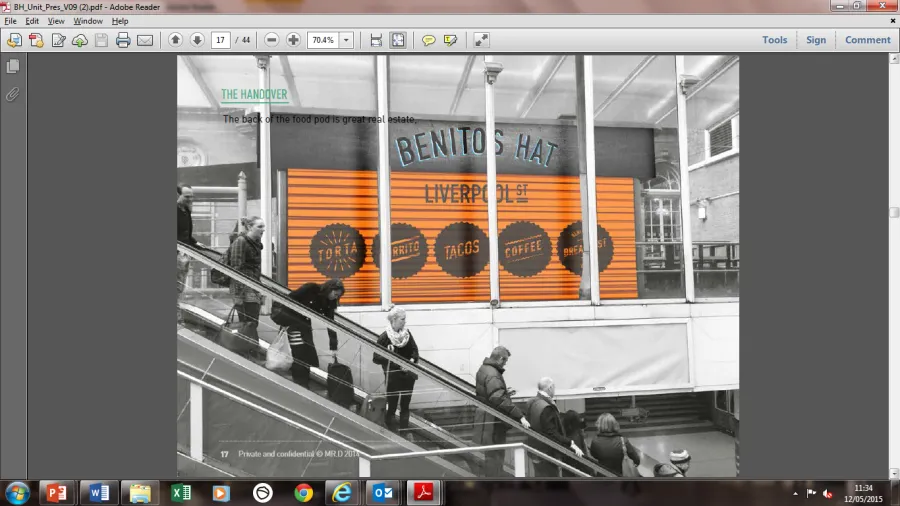Viewport: 900px width, 506px height.
Task: Show hidden system tray icons
Action: [795, 493]
